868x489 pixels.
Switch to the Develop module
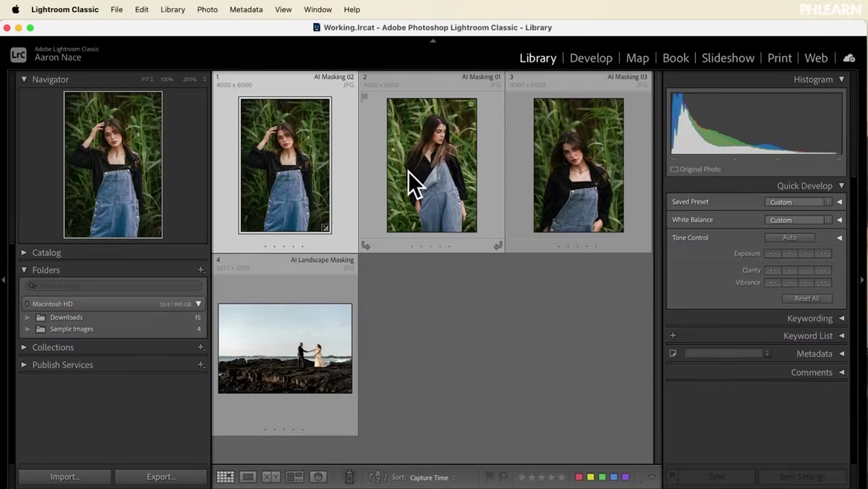[591, 58]
